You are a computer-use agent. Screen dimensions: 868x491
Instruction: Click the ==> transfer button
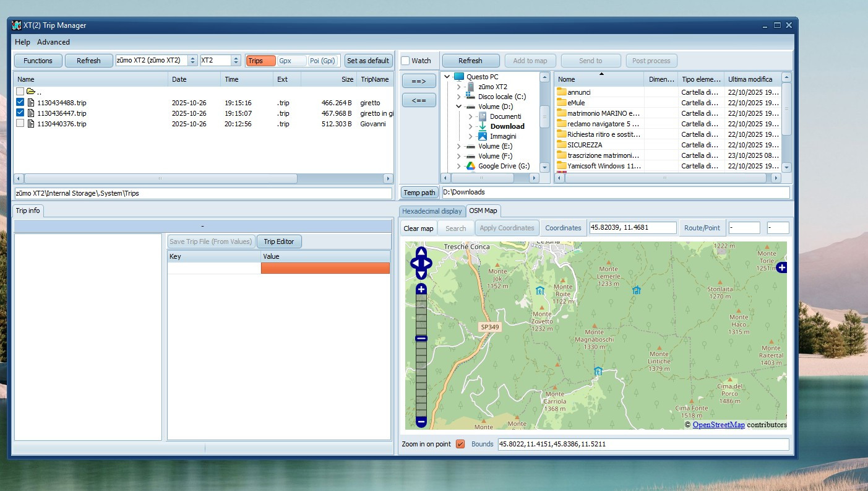pos(419,80)
